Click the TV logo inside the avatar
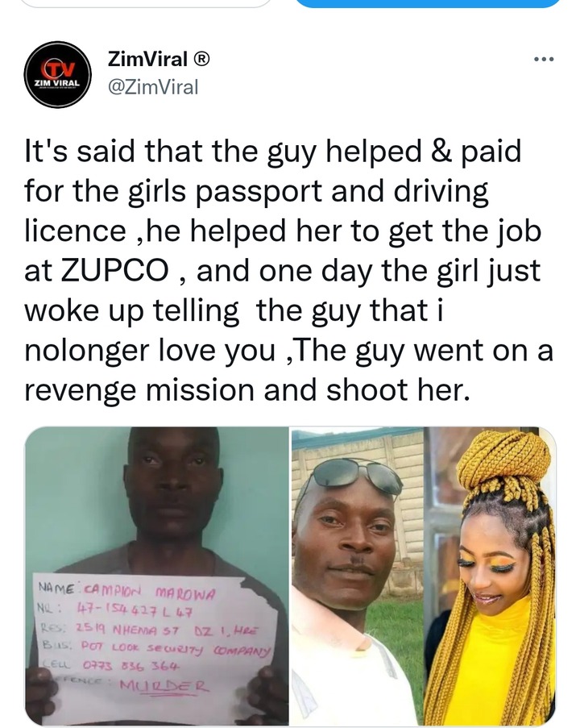 (58, 69)
